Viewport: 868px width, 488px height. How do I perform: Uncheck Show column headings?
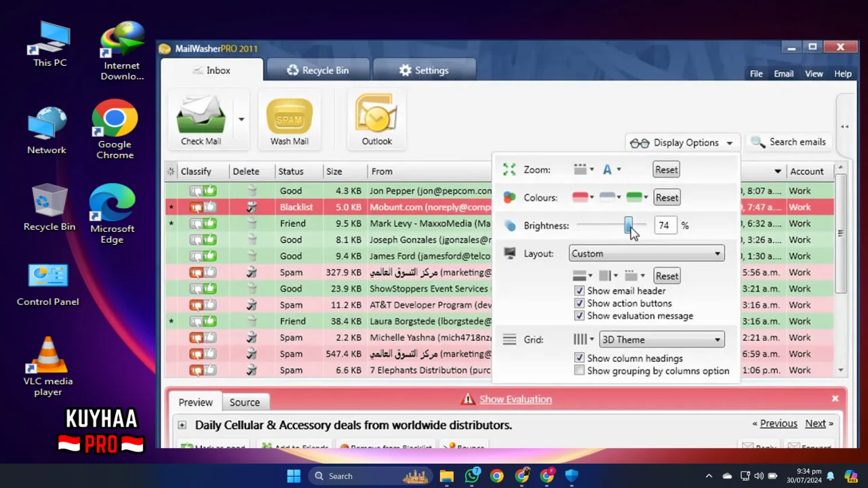click(579, 358)
